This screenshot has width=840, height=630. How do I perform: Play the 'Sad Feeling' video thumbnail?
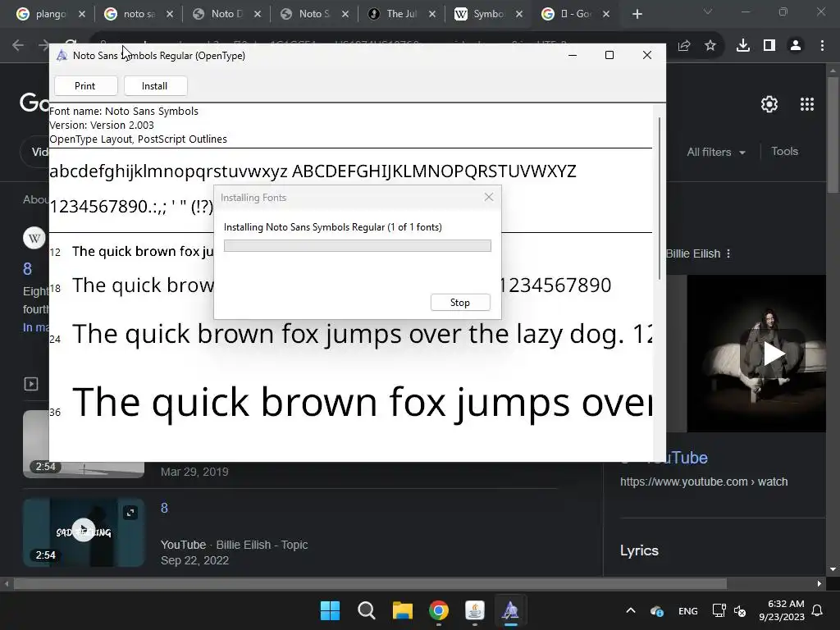click(x=84, y=531)
